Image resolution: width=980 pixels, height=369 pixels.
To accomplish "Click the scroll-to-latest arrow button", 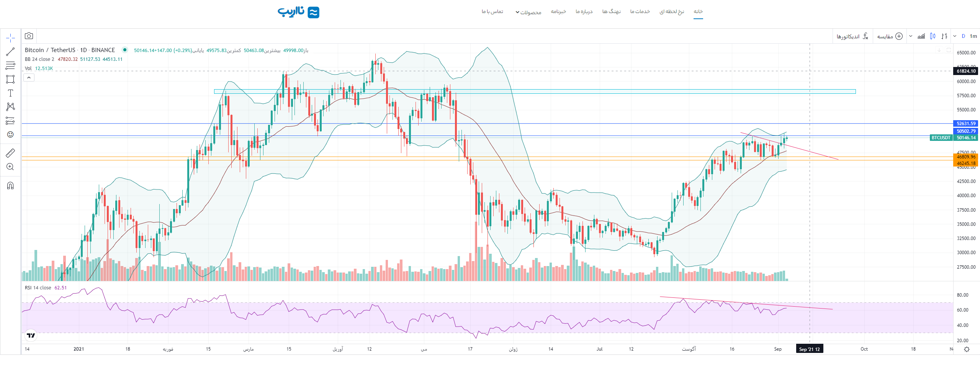I will click(939, 50).
